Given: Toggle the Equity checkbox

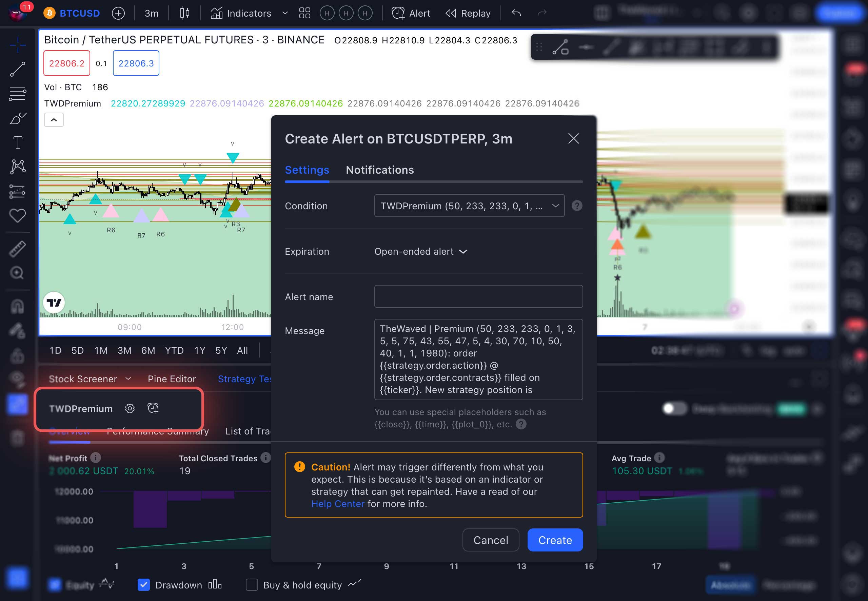Looking at the screenshot, I should (55, 584).
